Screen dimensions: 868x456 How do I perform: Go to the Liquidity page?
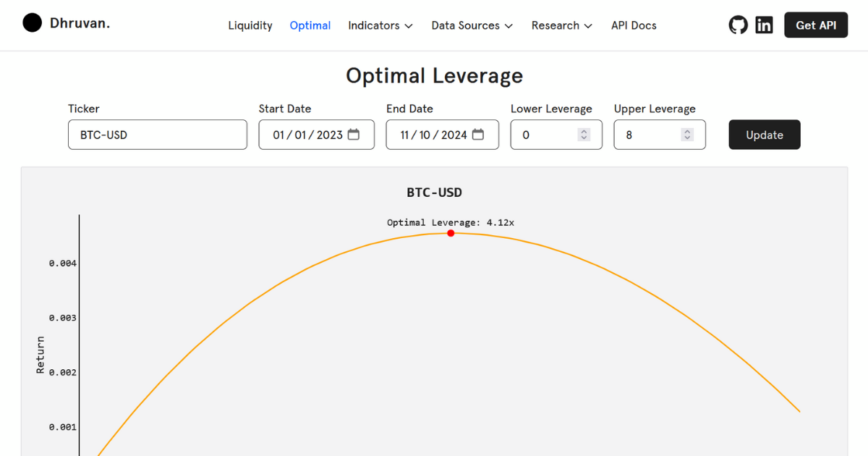250,25
